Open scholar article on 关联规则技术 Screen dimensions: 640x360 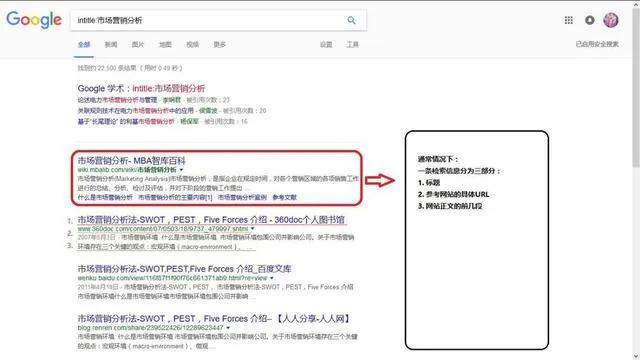coord(135,111)
